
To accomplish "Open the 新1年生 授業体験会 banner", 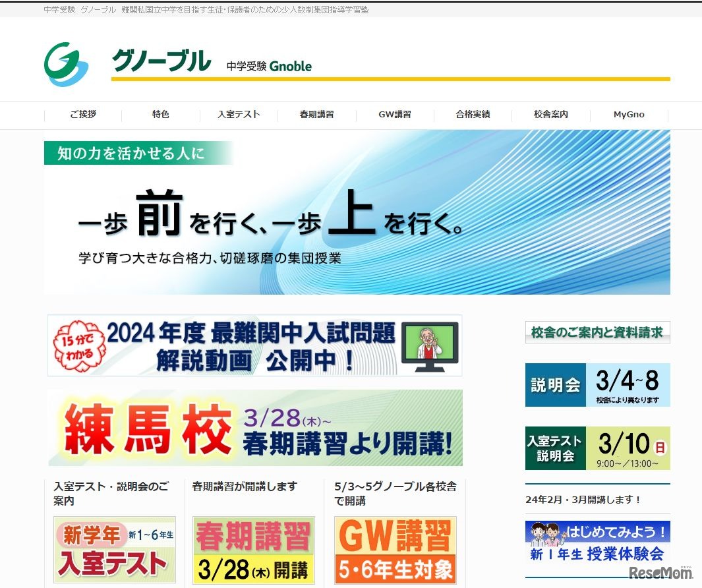I will [597, 542].
